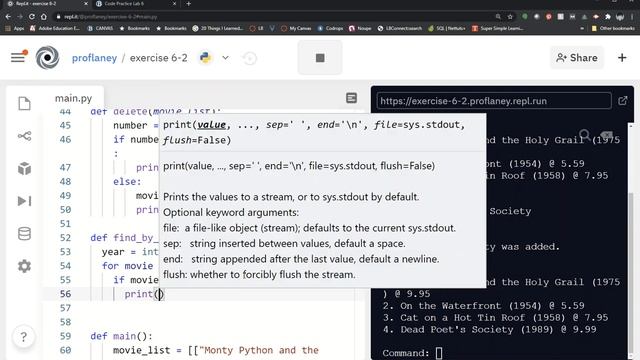Open the proflaney profile link
Viewport: 640px width, 360px height.
pyautogui.click(x=94, y=58)
